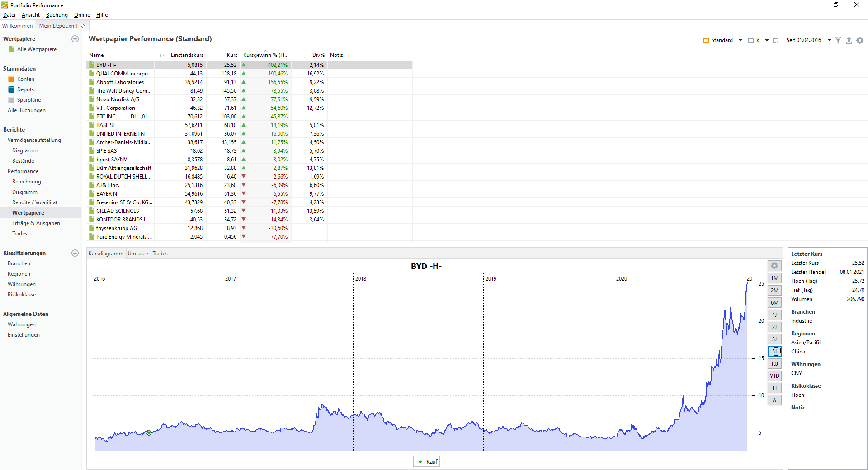Select the 1J chart range toggle
The image size is (868, 470).
pyautogui.click(x=774, y=315)
